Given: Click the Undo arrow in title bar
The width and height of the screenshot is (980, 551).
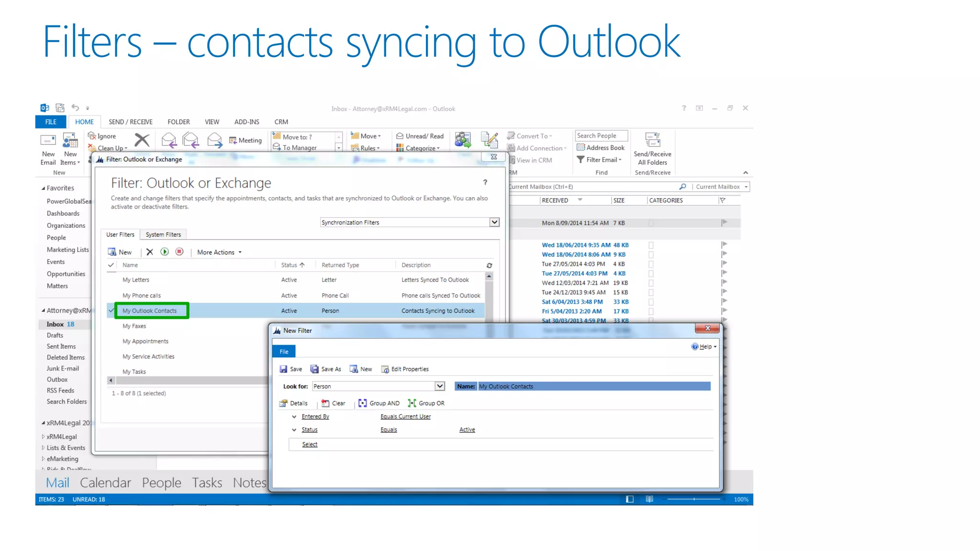Looking at the screenshot, I should coord(75,108).
